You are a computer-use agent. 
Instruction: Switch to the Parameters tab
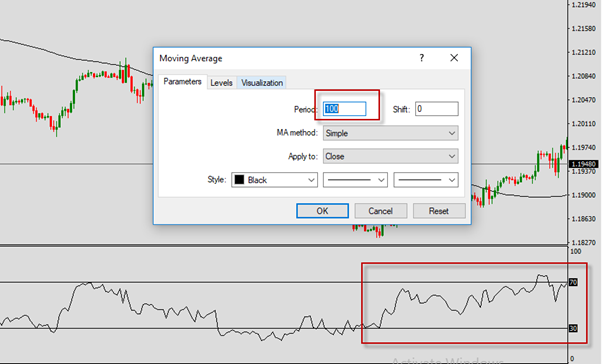182,82
